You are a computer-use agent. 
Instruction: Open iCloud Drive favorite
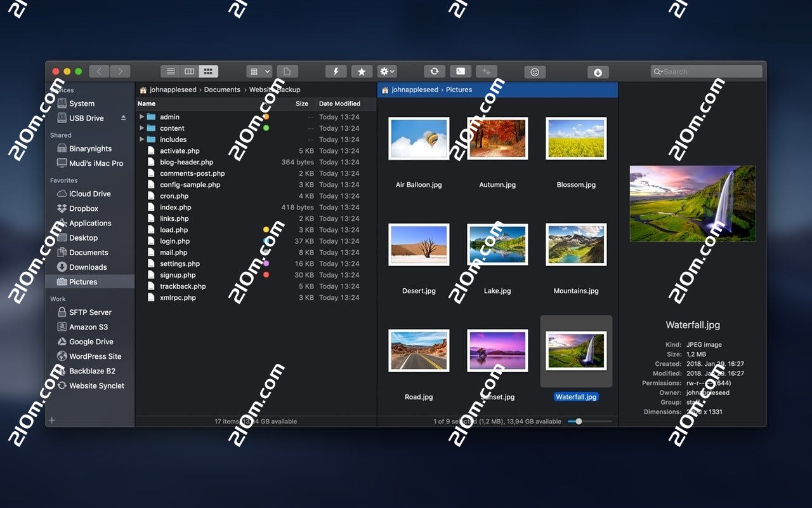point(89,194)
